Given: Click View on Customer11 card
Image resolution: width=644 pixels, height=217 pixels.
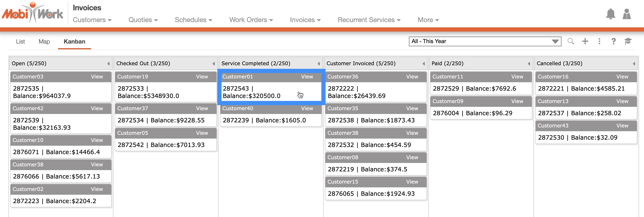Looking at the screenshot, I should coord(517,77).
